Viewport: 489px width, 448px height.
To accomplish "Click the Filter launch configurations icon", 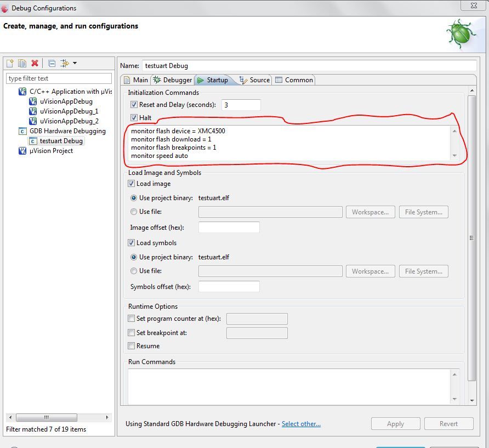I will [x=65, y=63].
